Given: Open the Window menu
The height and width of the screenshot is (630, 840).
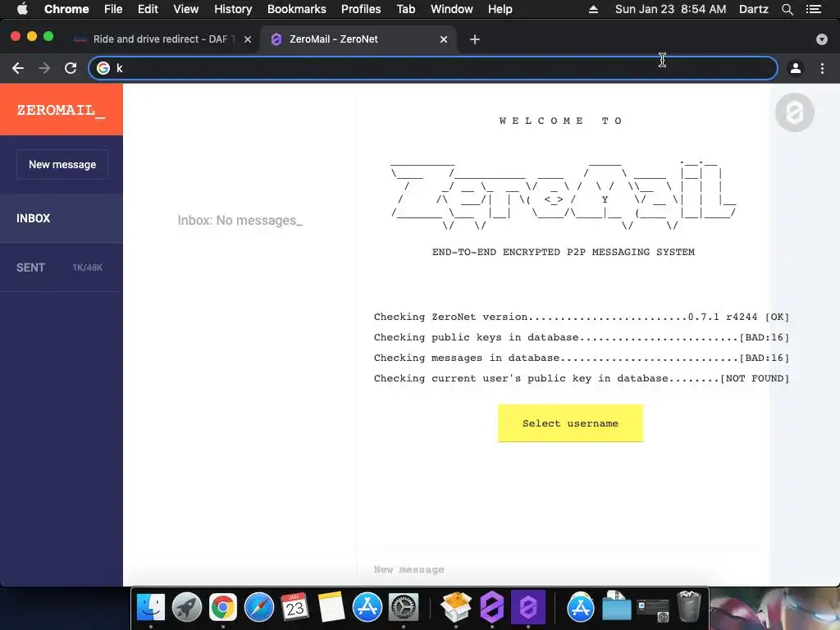Looking at the screenshot, I should pos(452,9).
